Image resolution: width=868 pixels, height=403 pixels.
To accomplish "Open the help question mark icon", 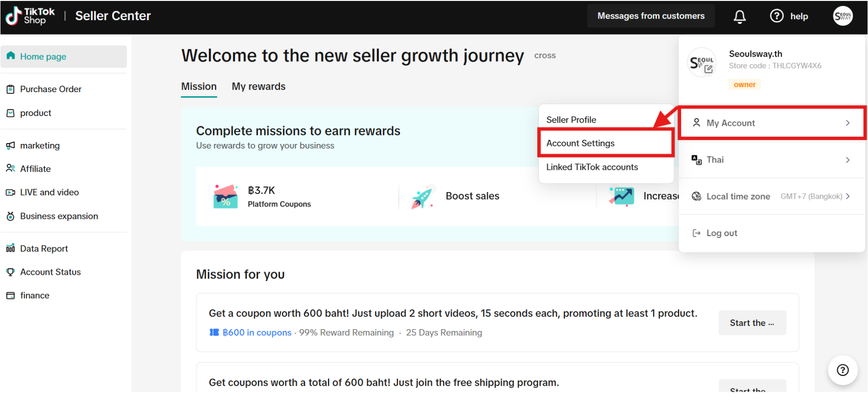I will 776,16.
